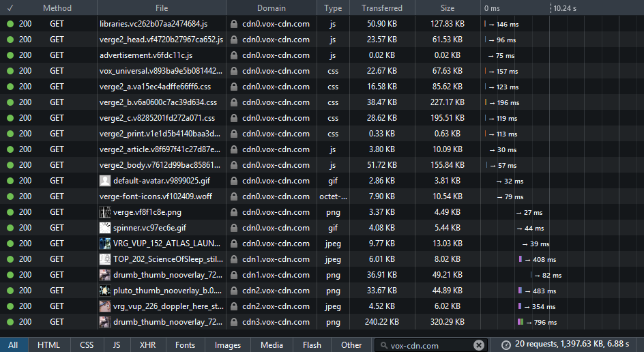Sort requests by Domain column
The height and width of the screenshot is (352, 644).
[272, 8]
